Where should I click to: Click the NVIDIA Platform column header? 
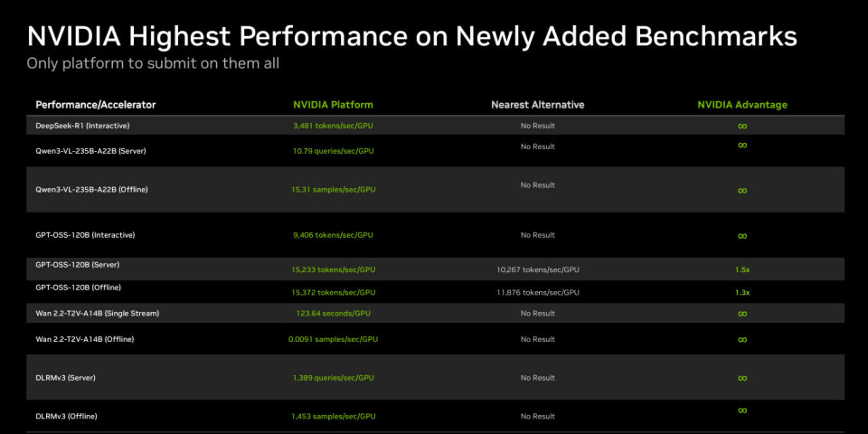(x=333, y=105)
